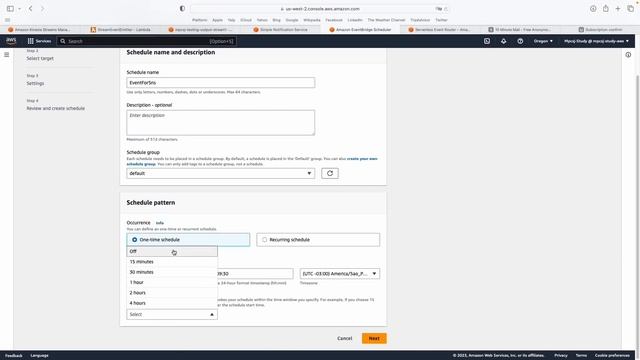
Task: Open Safari privacy shield icon
Action: [182, 9]
